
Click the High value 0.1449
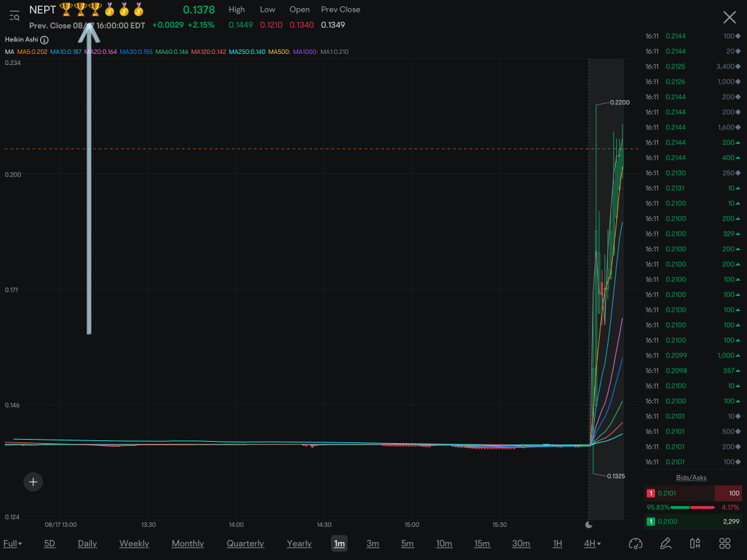pos(241,25)
